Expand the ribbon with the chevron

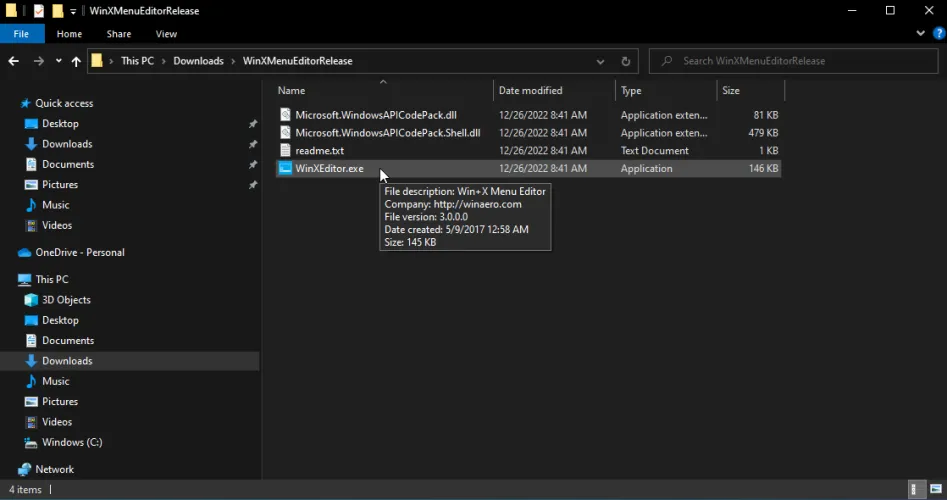(921, 33)
